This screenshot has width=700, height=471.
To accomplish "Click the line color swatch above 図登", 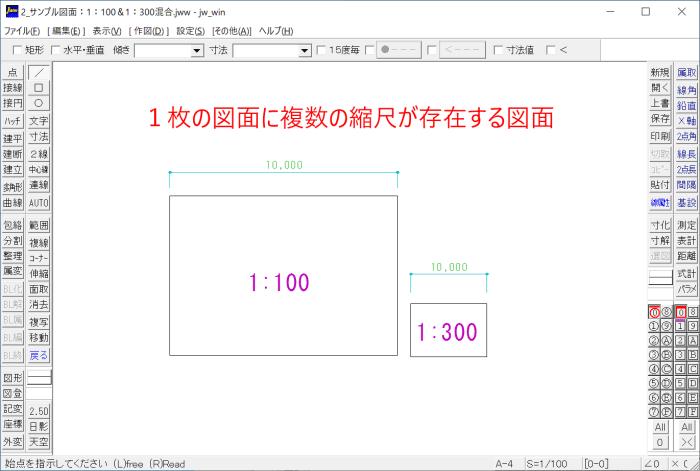I will click(39, 378).
